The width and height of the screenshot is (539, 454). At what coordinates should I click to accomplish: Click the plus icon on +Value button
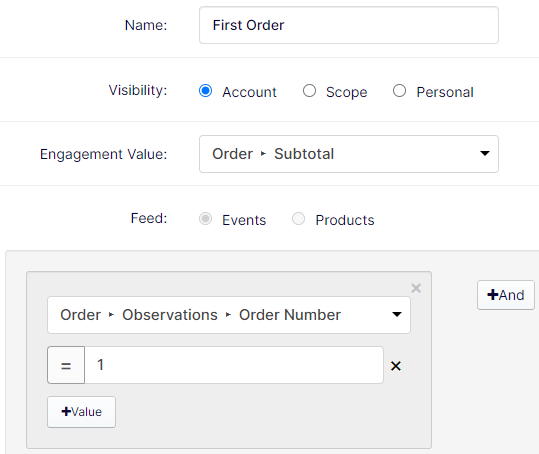coord(66,411)
